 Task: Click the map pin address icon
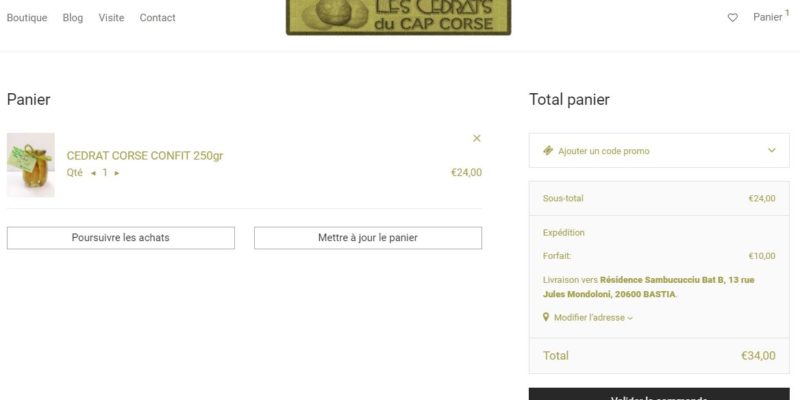[546, 317]
